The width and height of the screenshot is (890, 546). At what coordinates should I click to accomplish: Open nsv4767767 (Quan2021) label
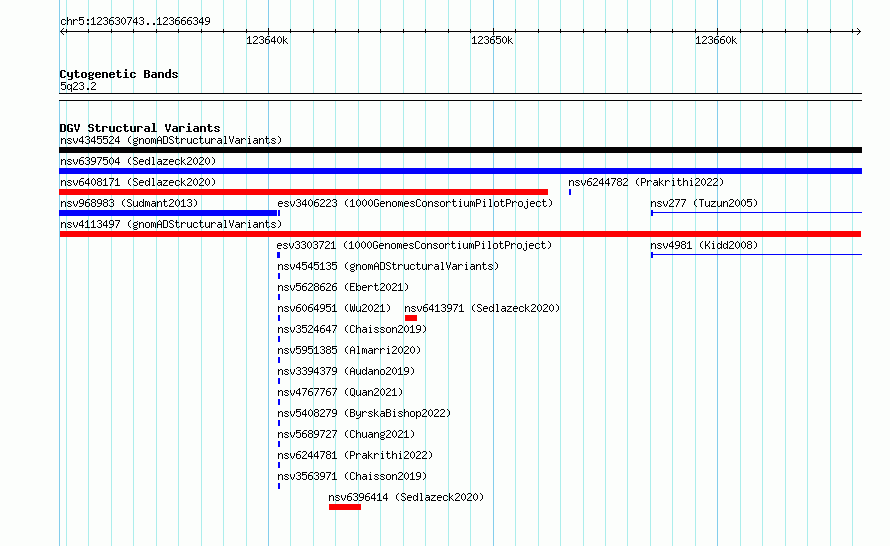point(340,392)
